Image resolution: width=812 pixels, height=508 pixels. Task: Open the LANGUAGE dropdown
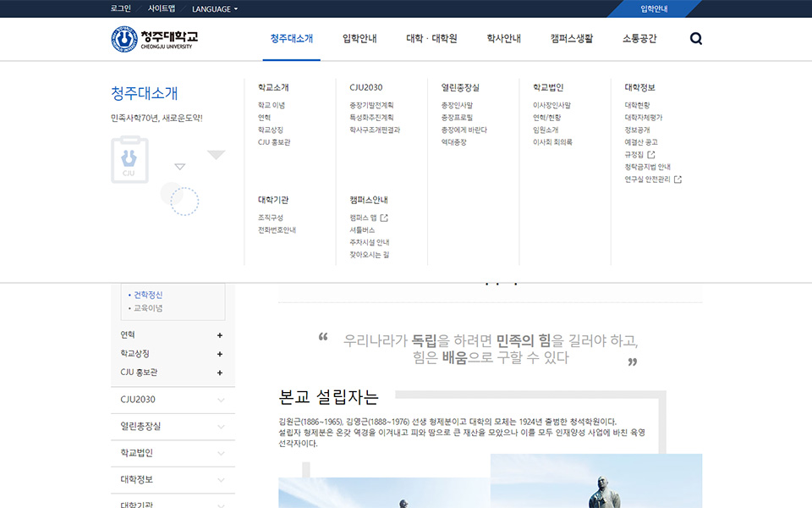tap(215, 8)
